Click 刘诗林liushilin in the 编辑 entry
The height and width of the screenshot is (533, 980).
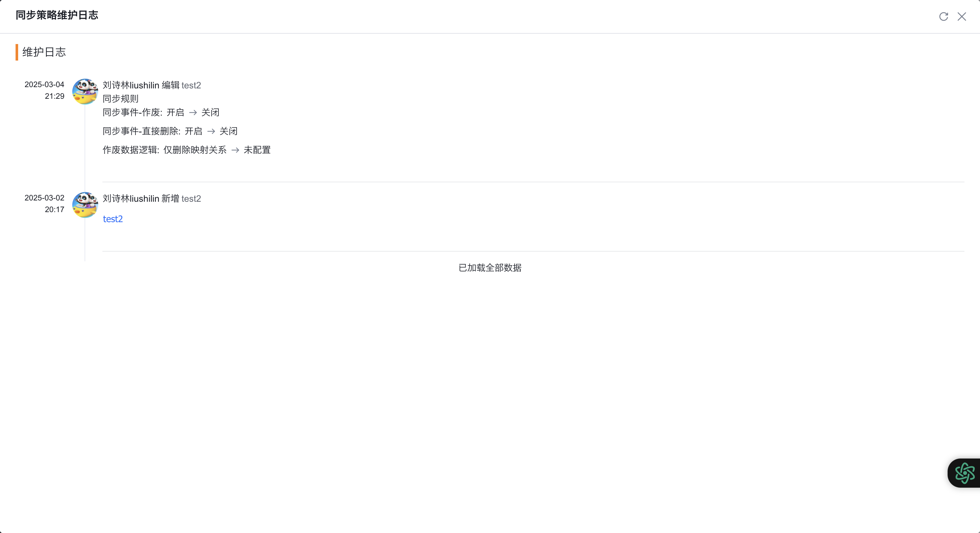pyautogui.click(x=131, y=85)
